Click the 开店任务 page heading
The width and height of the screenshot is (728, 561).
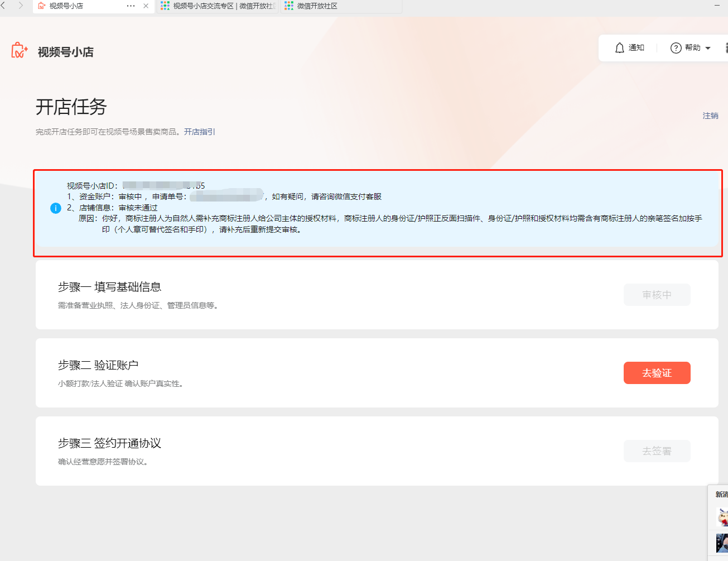71,107
